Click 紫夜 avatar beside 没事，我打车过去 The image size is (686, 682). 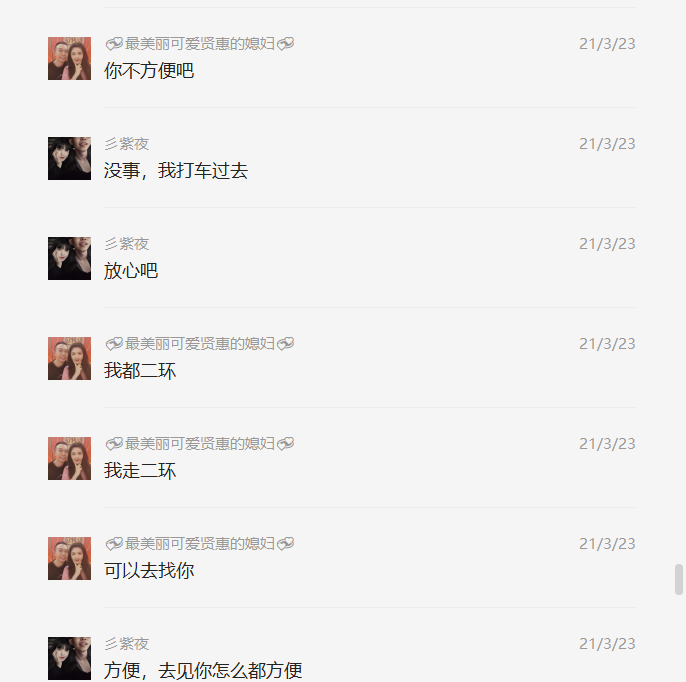coord(70,158)
